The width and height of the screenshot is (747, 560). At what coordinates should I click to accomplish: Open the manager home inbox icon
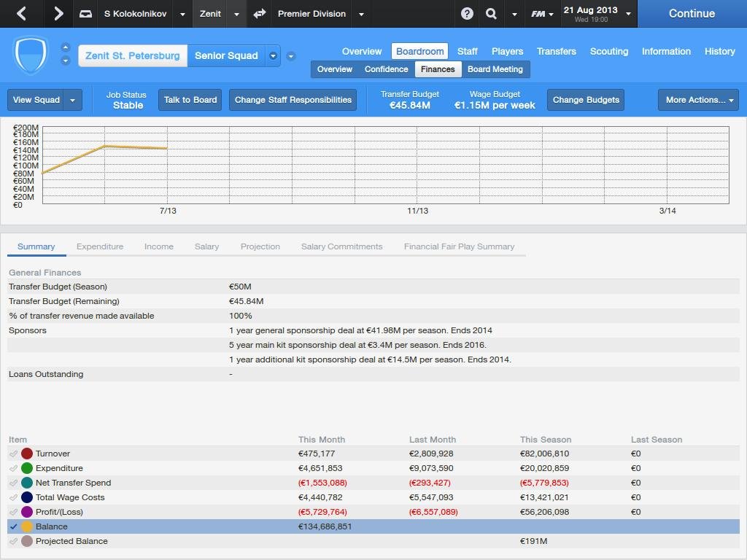[85, 14]
